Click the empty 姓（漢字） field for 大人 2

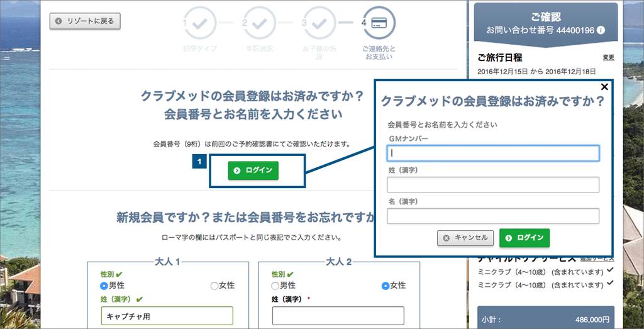pyautogui.click(x=338, y=316)
